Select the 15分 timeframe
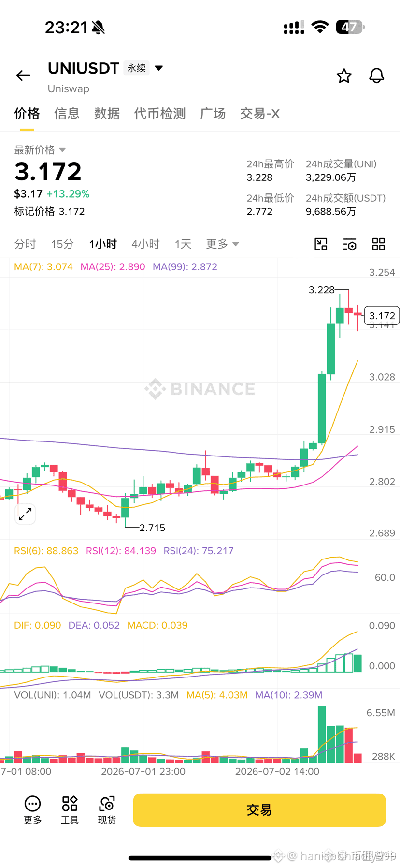400x868 pixels. click(62, 244)
